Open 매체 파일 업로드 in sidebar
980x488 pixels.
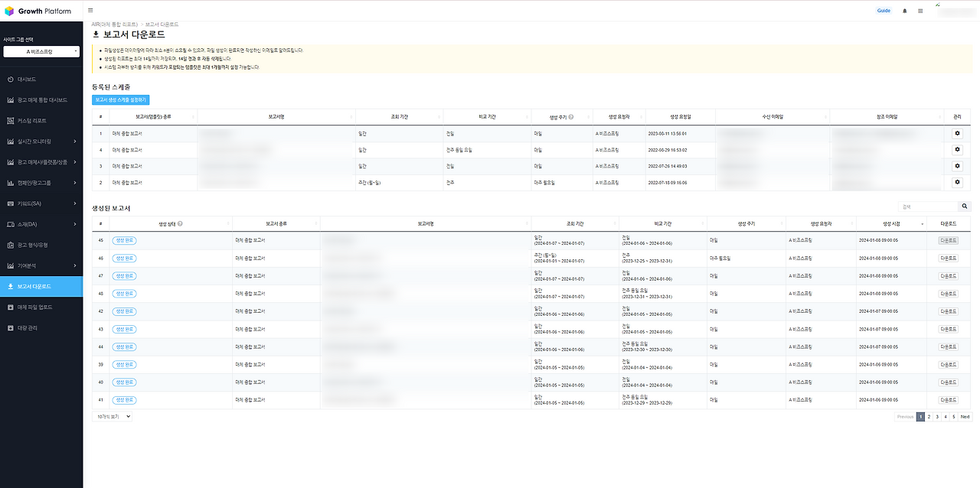(41, 307)
